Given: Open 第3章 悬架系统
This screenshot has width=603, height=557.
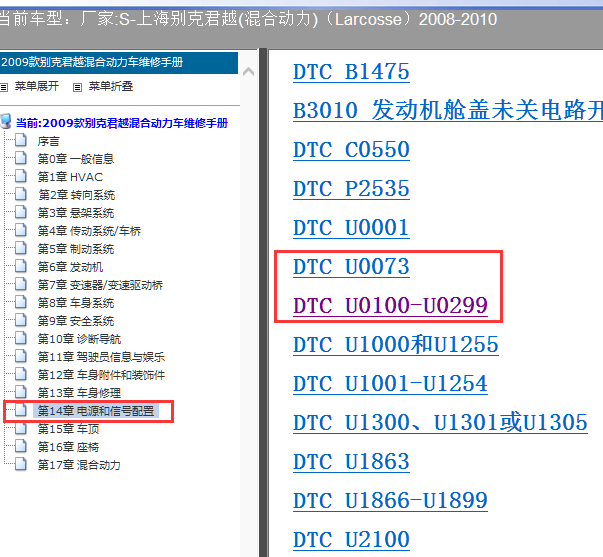Looking at the screenshot, I should click(x=76, y=213).
